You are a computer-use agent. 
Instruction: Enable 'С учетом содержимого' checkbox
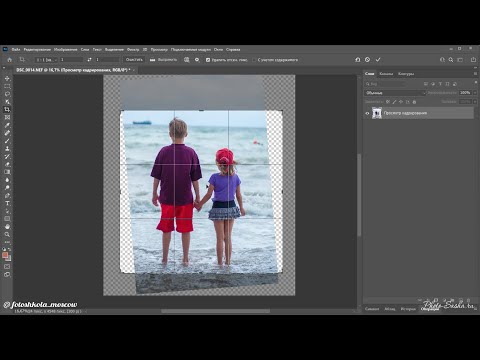(254, 60)
